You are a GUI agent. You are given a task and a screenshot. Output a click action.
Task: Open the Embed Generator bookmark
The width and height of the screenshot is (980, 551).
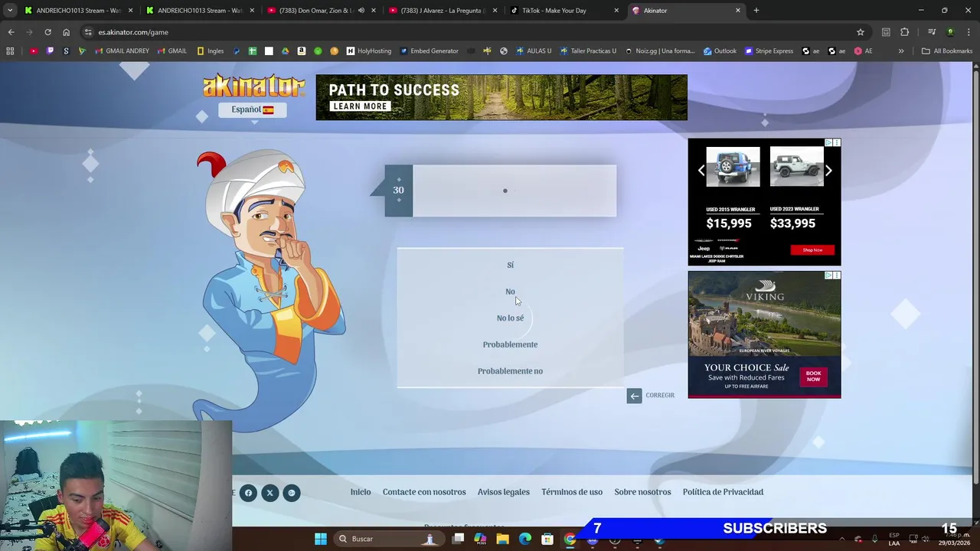pyautogui.click(x=429, y=51)
